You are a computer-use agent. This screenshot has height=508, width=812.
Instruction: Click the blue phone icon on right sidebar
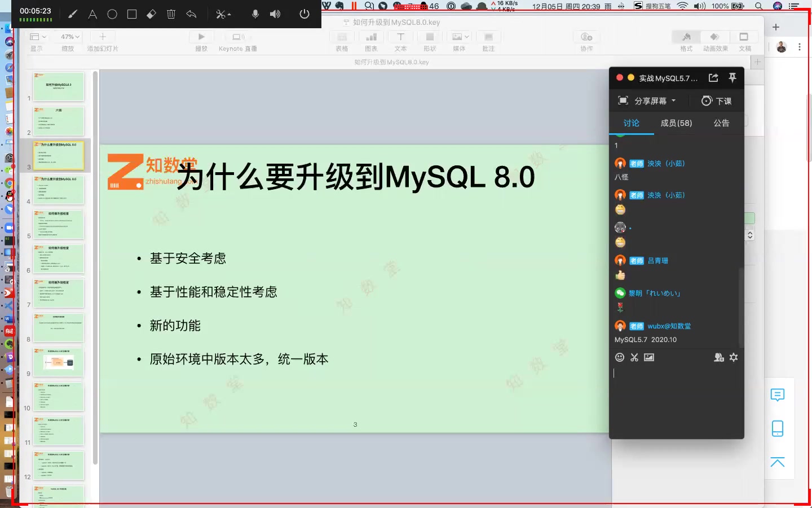click(x=778, y=428)
